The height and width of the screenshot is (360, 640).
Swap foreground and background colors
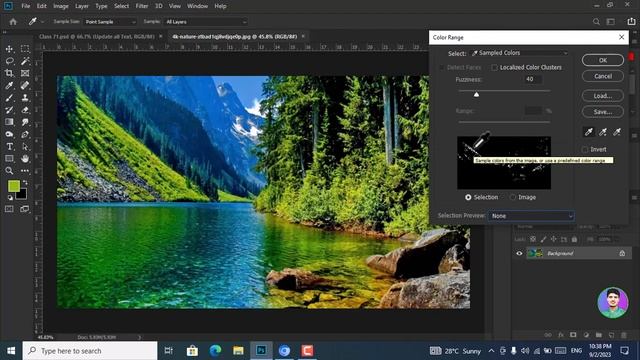pos(25,182)
